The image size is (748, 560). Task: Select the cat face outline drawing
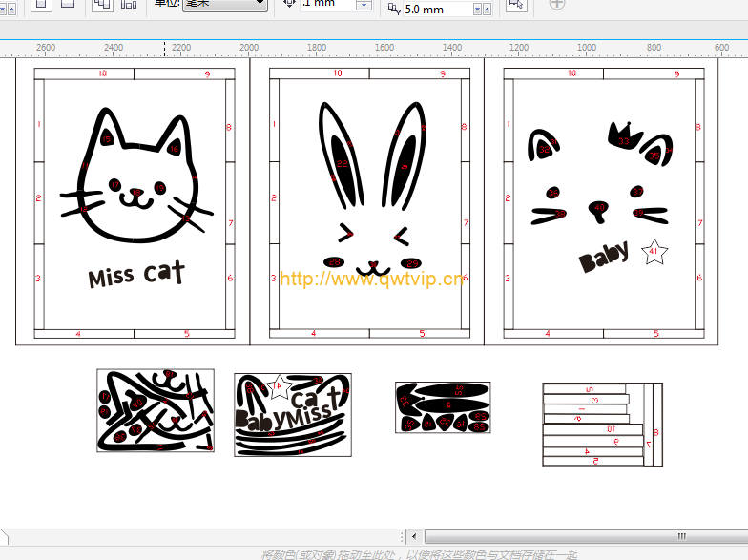pos(136,175)
